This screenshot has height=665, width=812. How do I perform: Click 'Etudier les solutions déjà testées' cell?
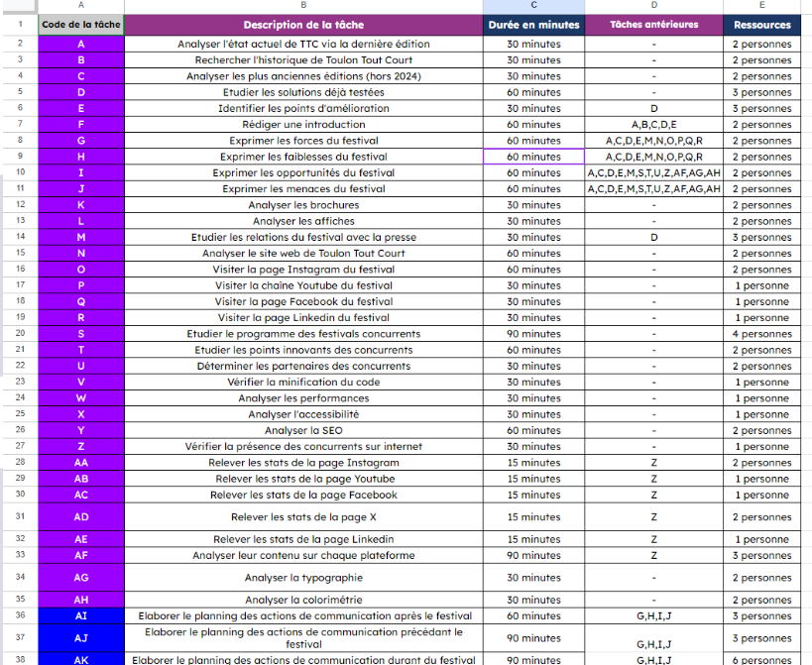(x=303, y=92)
